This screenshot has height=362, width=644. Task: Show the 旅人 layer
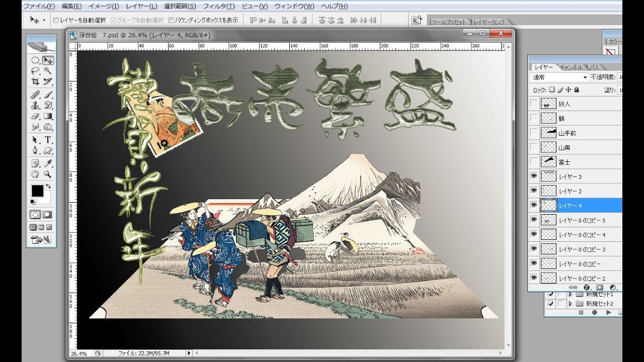[x=534, y=104]
